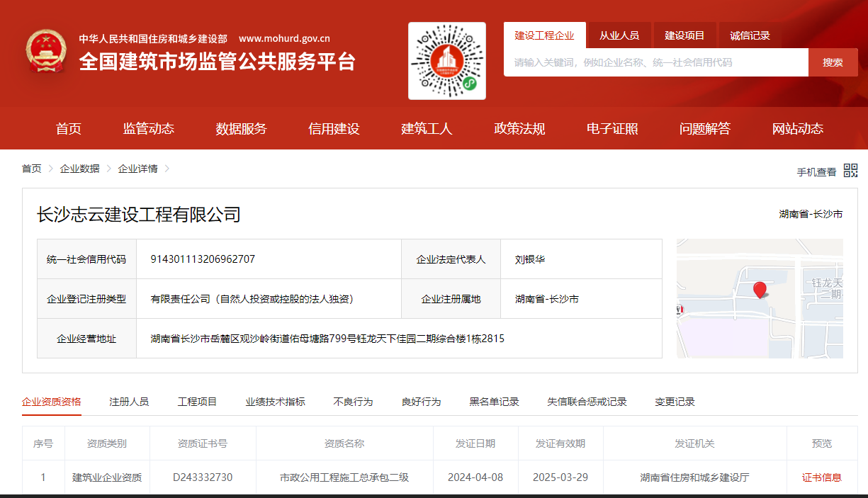Open the 监管动态 navigation item
Image resolution: width=868 pixels, height=498 pixels.
click(x=149, y=129)
